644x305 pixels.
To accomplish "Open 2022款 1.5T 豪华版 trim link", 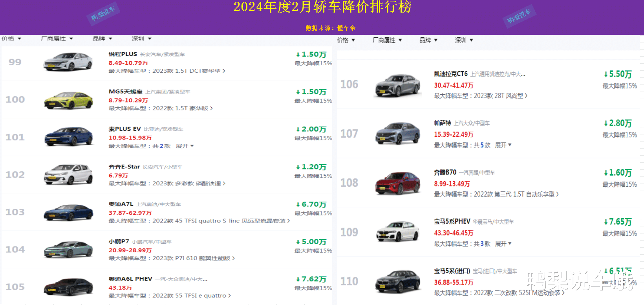I will point(183,108).
